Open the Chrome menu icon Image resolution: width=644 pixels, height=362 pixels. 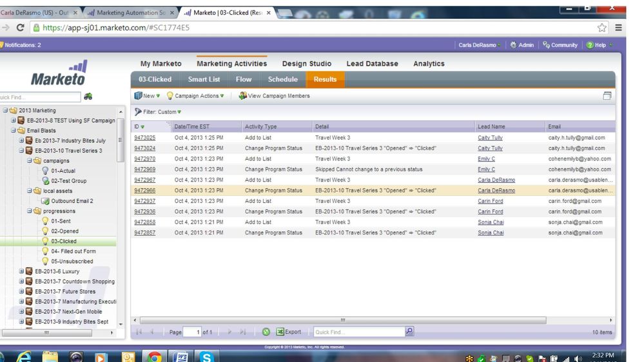pos(618,28)
